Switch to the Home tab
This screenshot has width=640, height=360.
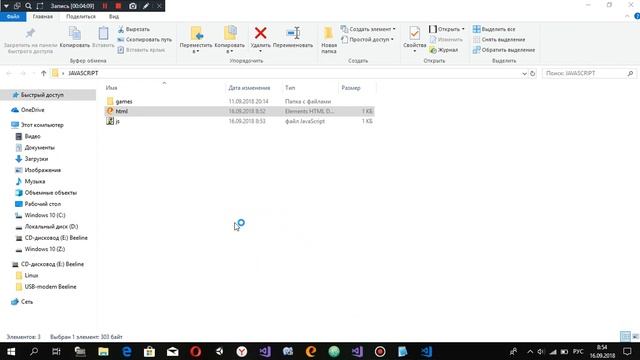coord(42,17)
